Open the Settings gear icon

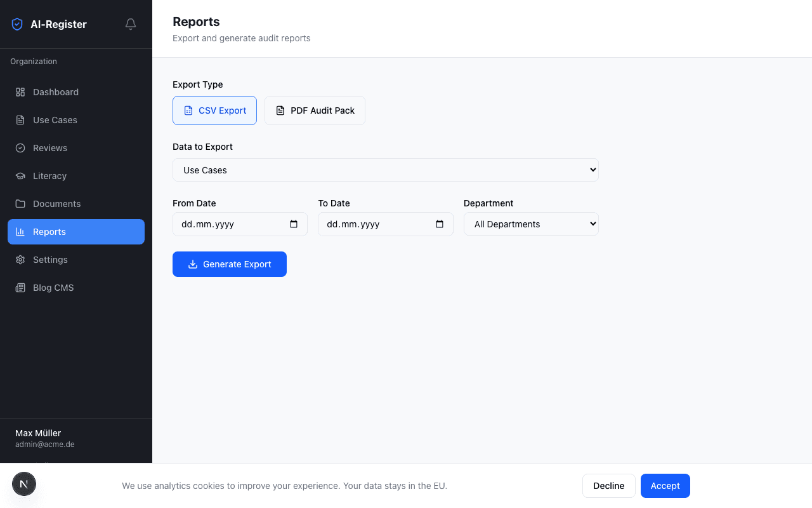click(x=20, y=259)
